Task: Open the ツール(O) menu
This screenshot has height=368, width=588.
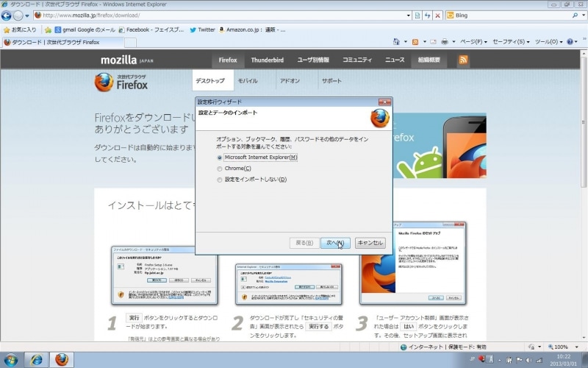Action: pos(548,42)
